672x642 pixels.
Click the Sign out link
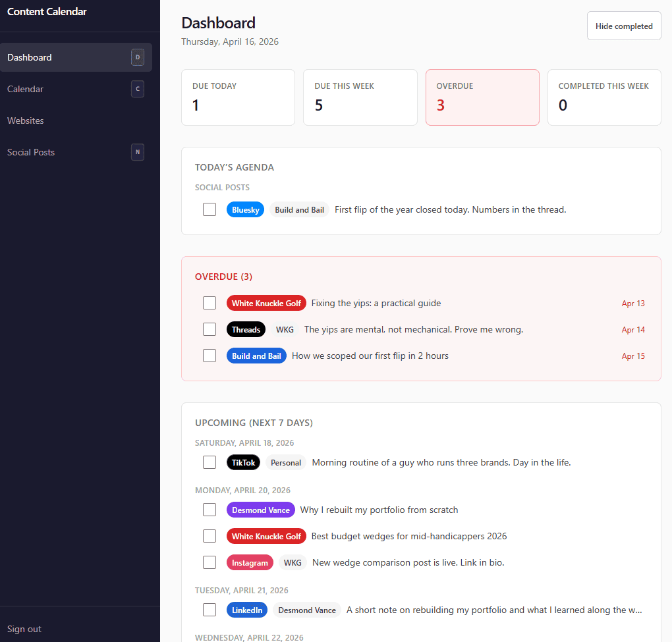pyautogui.click(x=24, y=629)
